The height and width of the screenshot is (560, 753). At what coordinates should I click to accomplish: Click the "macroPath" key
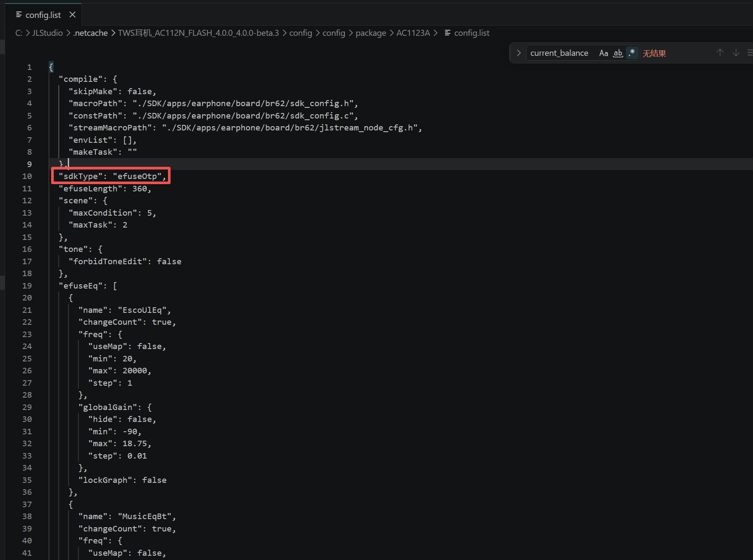tap(96, 104)
